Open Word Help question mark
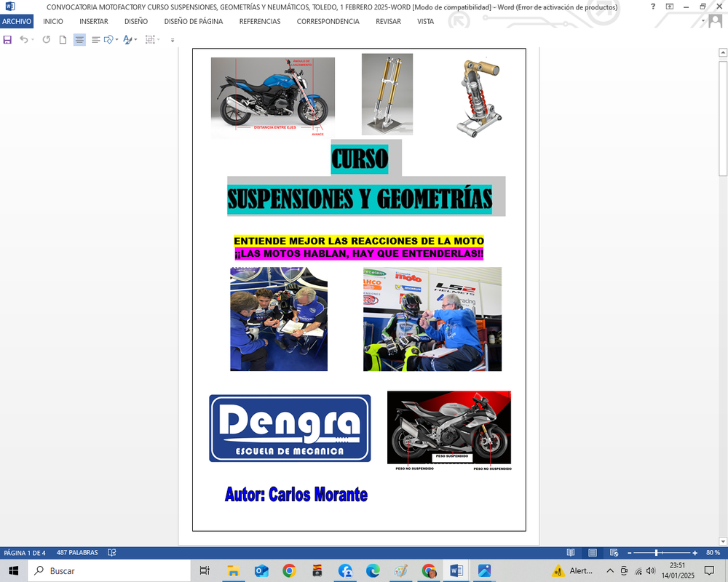728x582 pixels. [653, 7]
